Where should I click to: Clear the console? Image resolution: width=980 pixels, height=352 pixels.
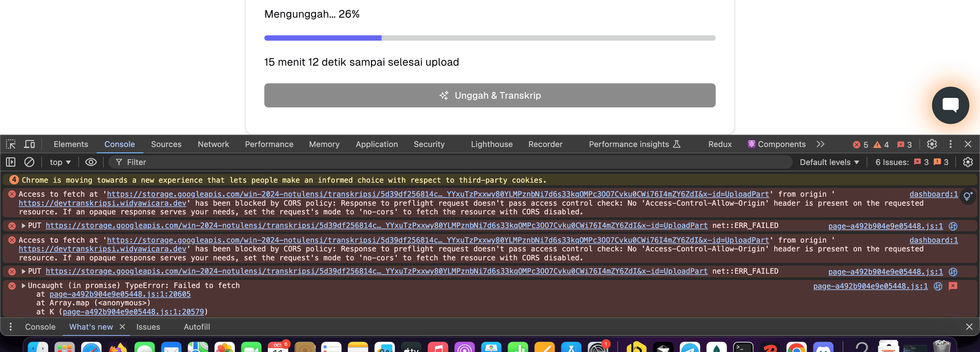(29, 162)
